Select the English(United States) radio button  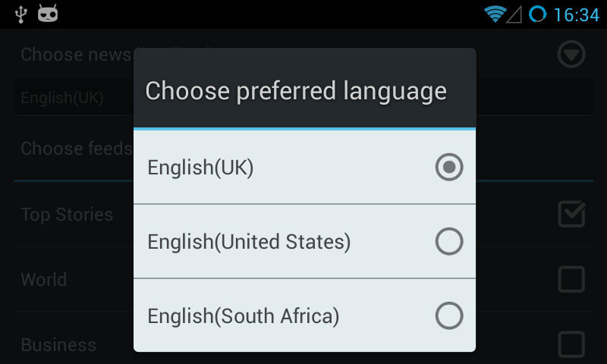click(449, 241)
